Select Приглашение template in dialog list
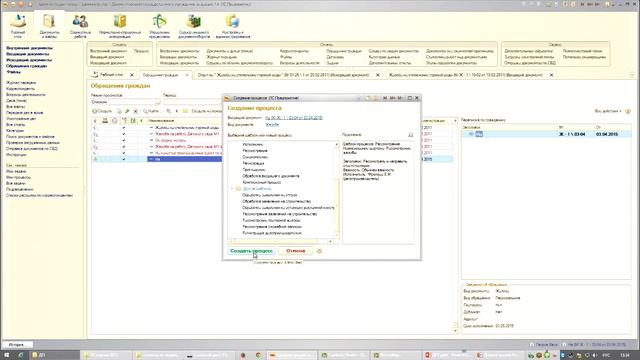640x360 pixels. click(x=254, y=170)
